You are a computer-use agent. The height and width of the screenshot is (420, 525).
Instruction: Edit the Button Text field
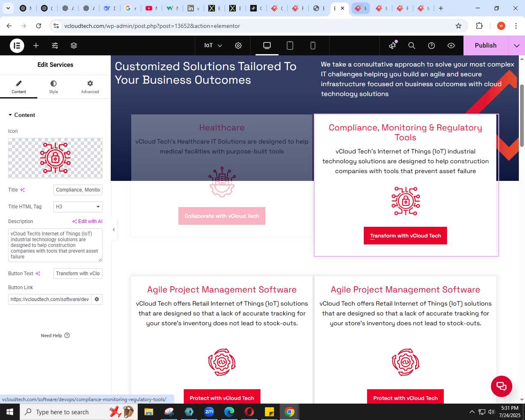78,274
